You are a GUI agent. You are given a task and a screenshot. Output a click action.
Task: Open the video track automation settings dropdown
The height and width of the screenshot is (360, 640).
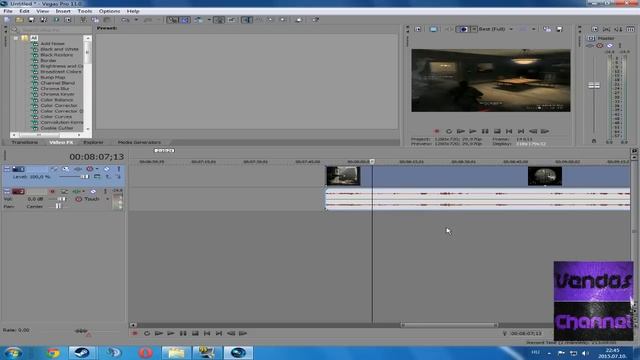(97, 169)
